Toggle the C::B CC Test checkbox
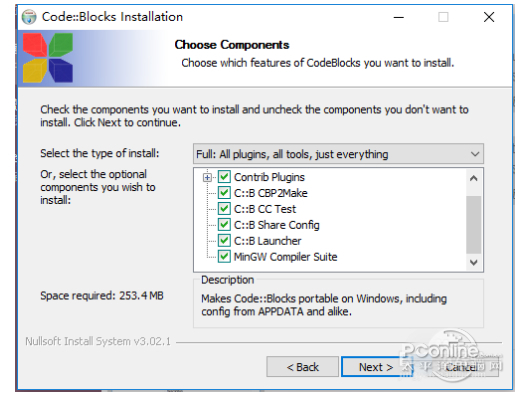 (x=224, y=209)
